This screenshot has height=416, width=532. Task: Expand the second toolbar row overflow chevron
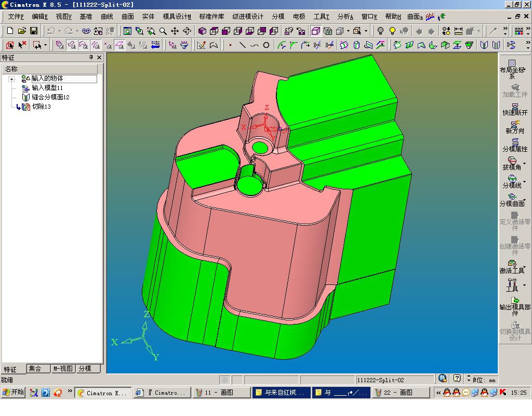point(528,43)
